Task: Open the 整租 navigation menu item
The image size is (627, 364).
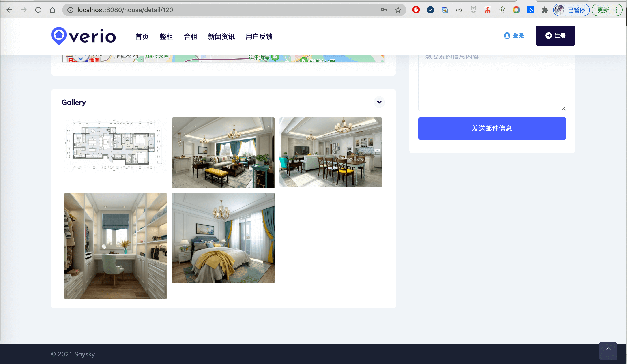Action: (x=166, y=36)
